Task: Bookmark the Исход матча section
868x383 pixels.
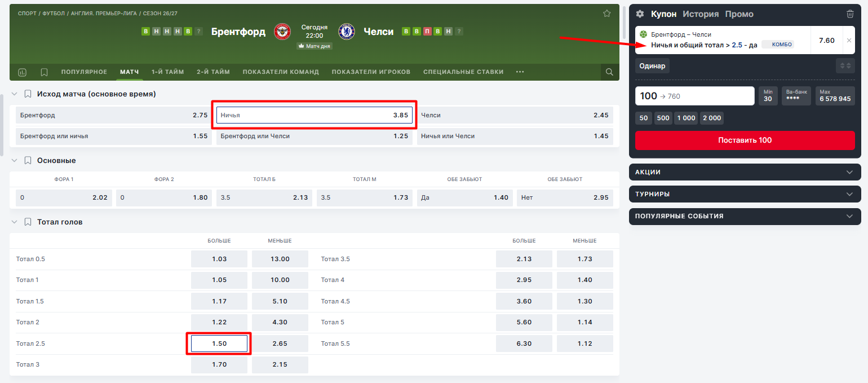Action: [x=28, y=94]
